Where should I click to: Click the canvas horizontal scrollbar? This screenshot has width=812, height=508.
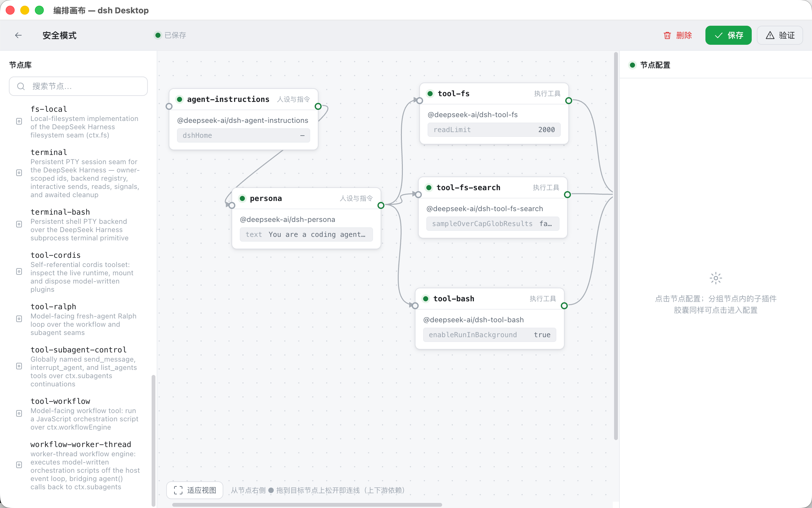[x=307, y=505]
